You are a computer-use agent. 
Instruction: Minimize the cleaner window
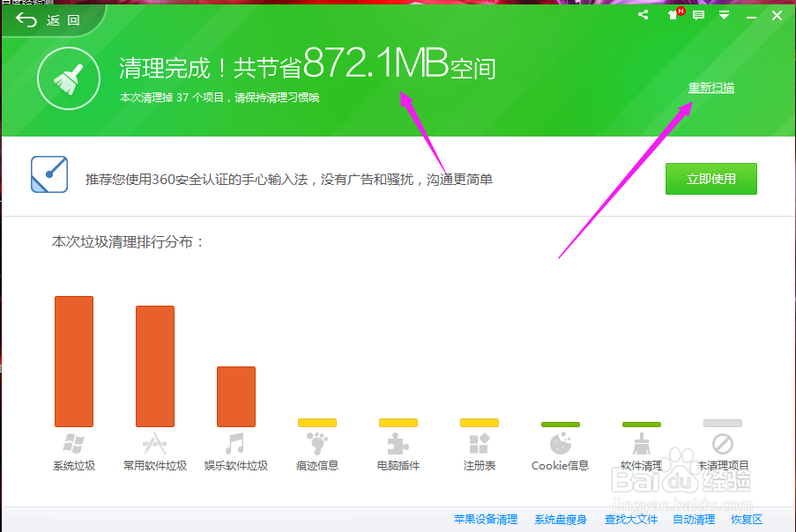pos(751,16)
